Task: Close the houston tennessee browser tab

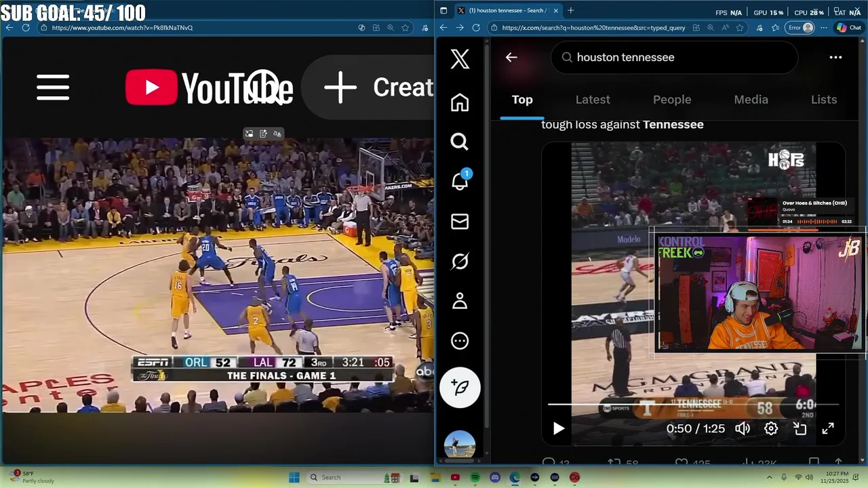Action: 555,10
